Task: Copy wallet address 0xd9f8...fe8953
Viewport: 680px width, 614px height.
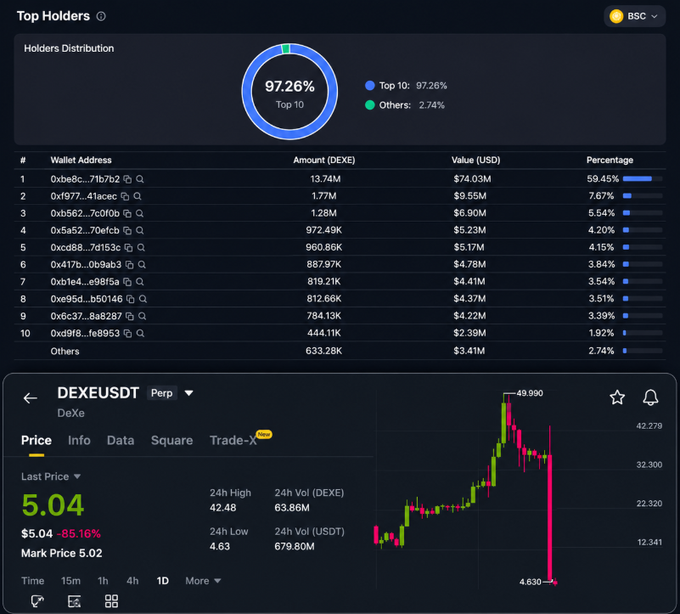Action: point(128,333)
